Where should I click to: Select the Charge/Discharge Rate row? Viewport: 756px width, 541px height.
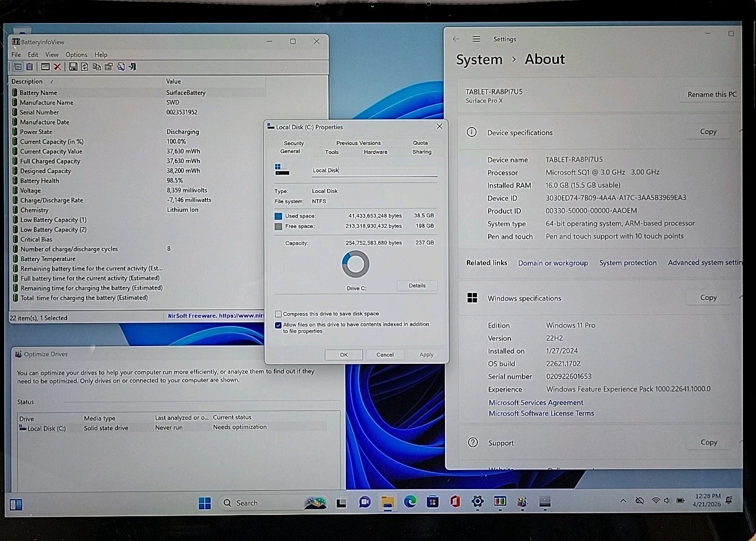(x=138, y=200)
